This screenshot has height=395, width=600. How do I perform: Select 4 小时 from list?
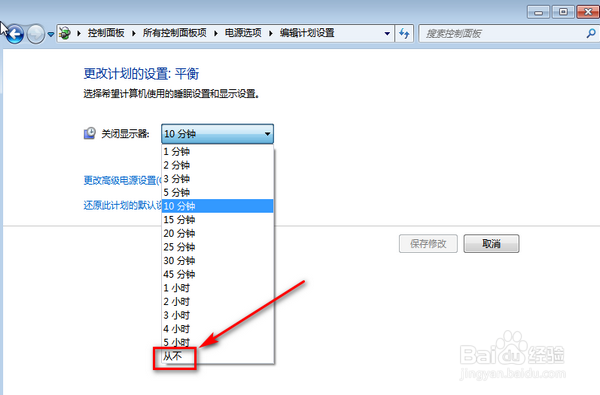point(217,329)
